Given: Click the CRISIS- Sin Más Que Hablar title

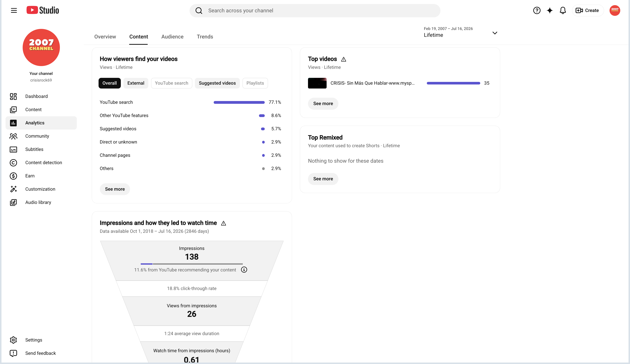Looking at the screenshot, I should click(372, 83).
